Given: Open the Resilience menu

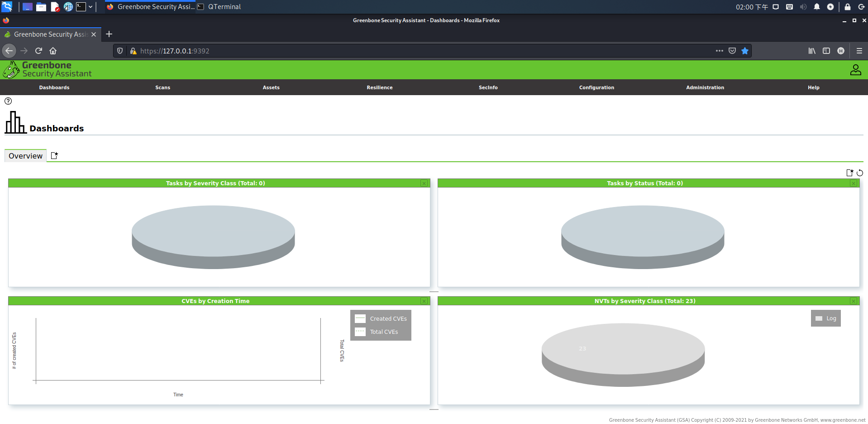Looking at the screenshot, I should (x=380, y=87).
